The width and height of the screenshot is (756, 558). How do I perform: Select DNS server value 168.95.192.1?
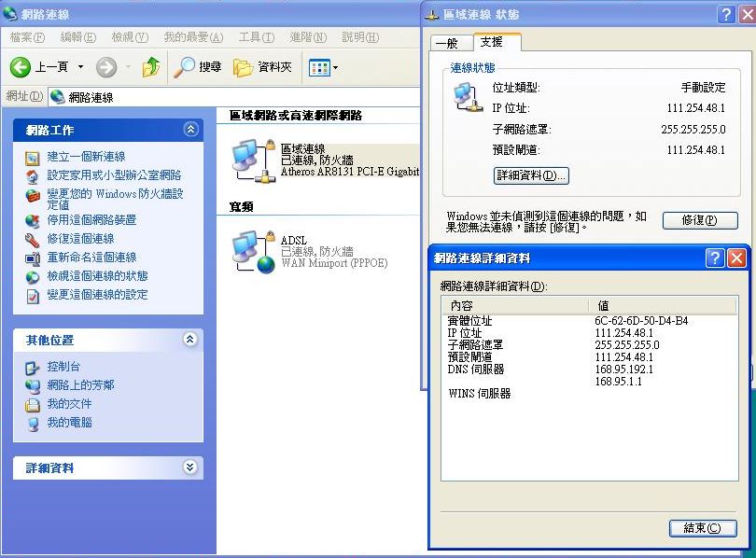click(x=623, y=370)
